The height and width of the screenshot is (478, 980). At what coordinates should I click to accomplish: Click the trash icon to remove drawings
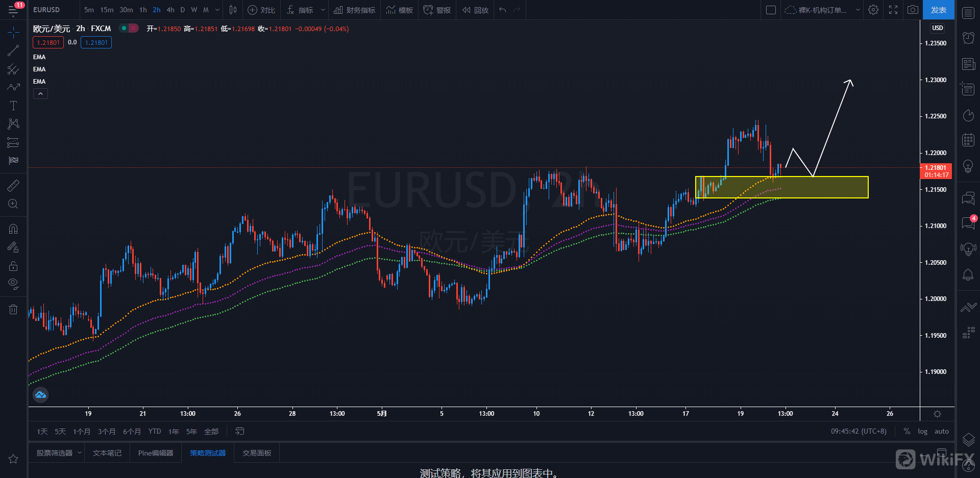point(13,309)
